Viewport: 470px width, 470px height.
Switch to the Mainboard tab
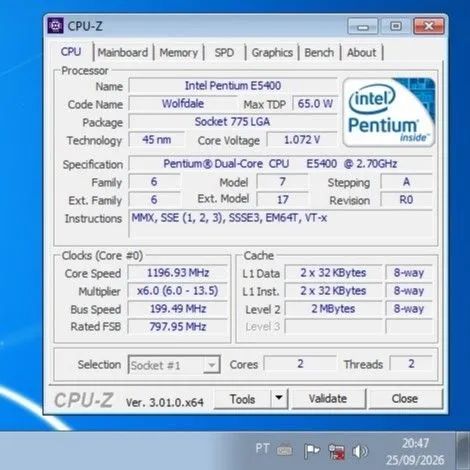[x=123, y=52]
